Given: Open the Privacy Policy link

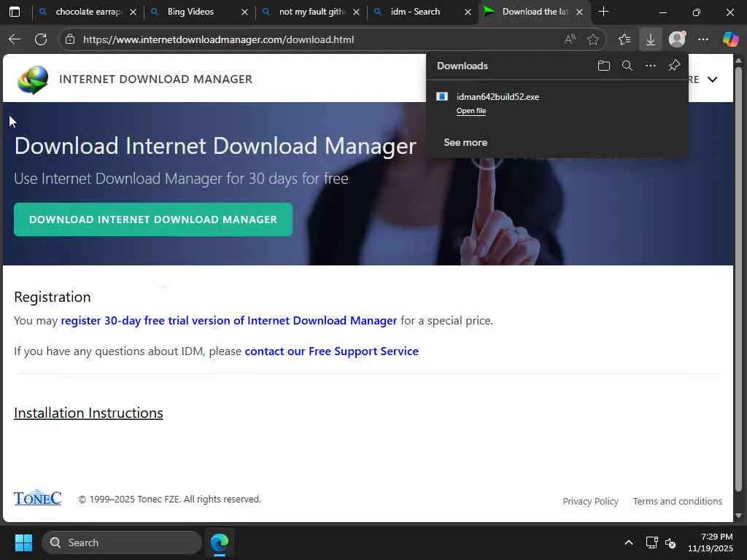Looking at the screenshot, I should [590, 501].
